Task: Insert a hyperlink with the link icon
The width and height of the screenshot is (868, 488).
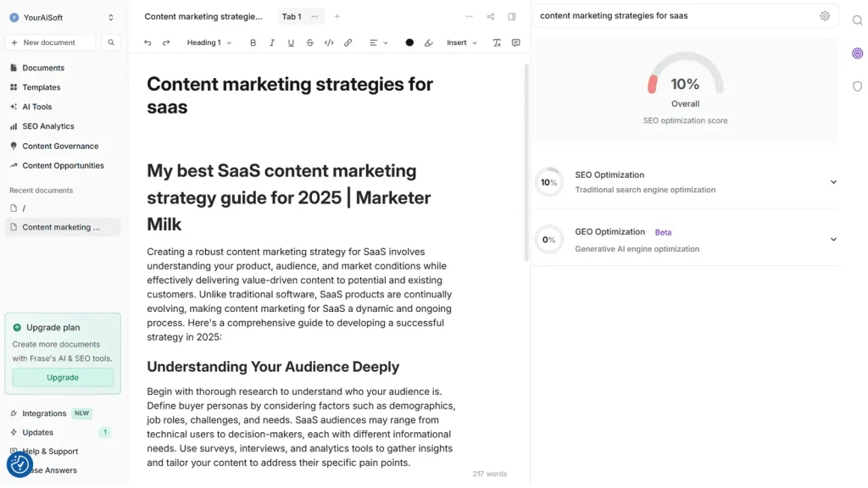Action: tap(348, 42)
